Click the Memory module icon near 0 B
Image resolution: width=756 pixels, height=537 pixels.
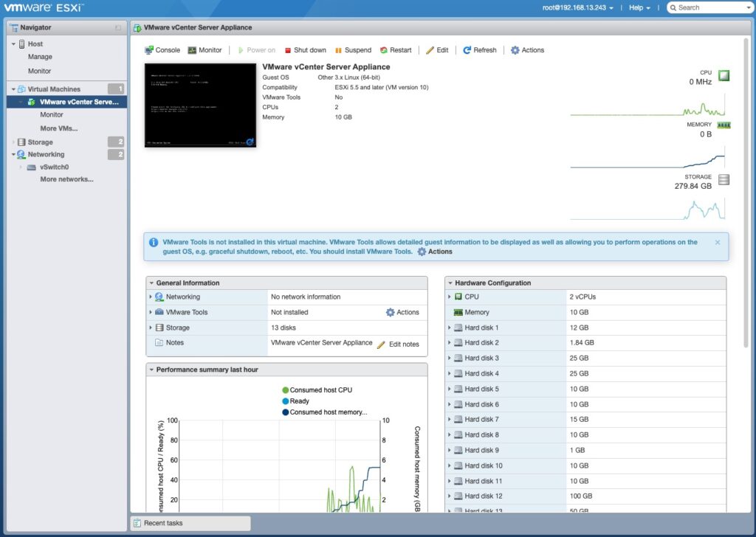724,125
